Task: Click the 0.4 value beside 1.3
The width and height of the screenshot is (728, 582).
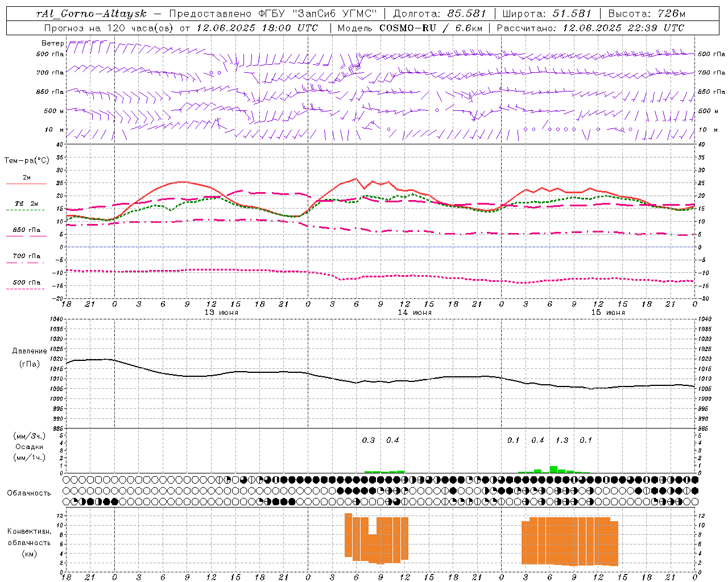Action: (x=537, y=440)
